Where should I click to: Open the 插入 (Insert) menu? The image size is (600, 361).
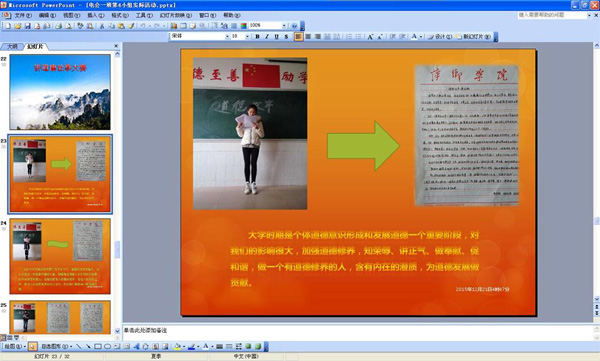(x=96, y=15)
